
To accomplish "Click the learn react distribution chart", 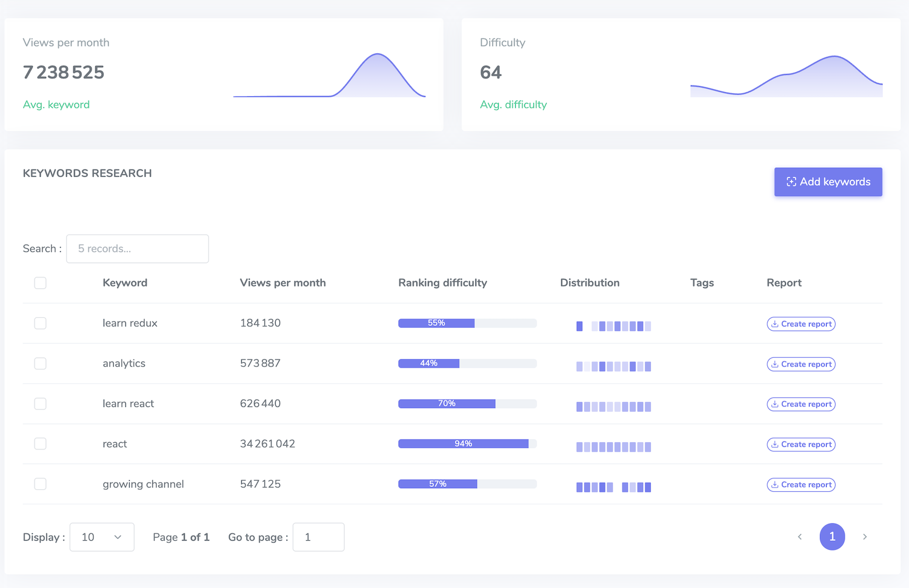I will pos(613,407).
